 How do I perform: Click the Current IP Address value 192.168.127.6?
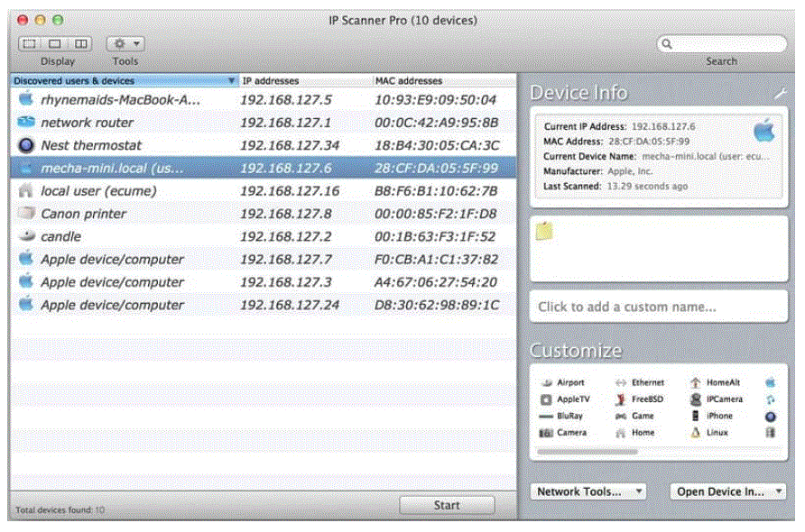(x=663, y=126)
